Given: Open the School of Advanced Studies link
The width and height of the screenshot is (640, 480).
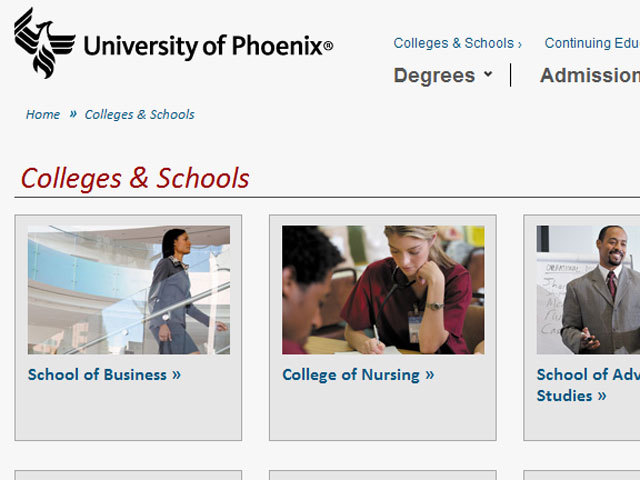Looking at the screenshot, I should 587,375.
